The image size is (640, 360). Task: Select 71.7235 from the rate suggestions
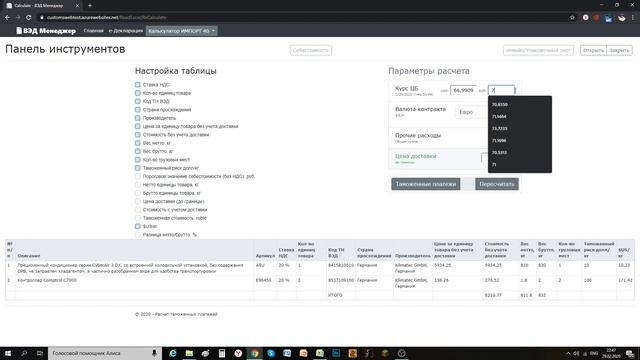pos(520,128)
